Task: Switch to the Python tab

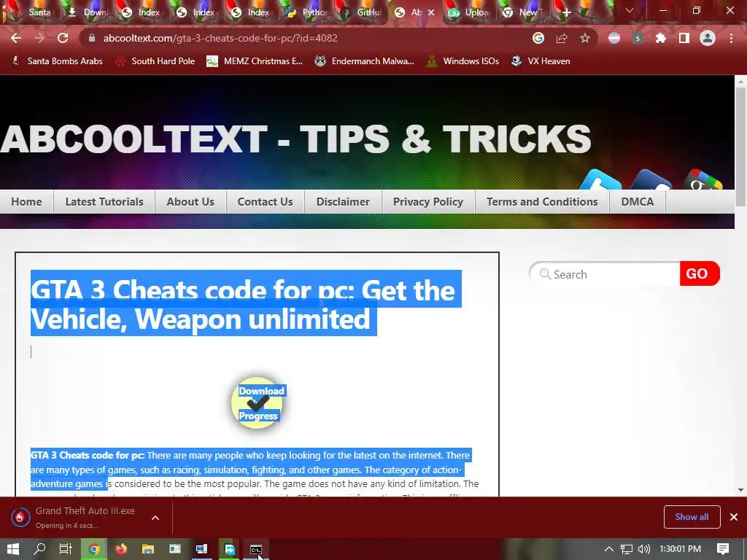Action: [x=307, y=12]
